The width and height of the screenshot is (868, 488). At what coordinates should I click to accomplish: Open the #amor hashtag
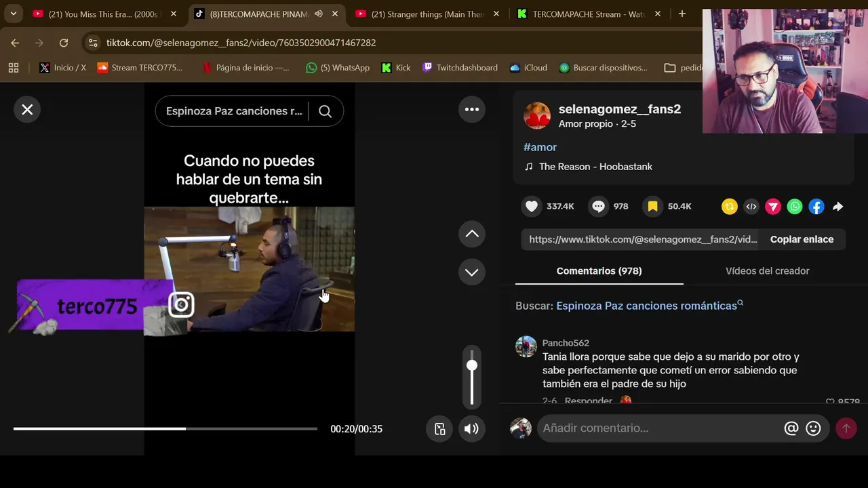(540, 147)
